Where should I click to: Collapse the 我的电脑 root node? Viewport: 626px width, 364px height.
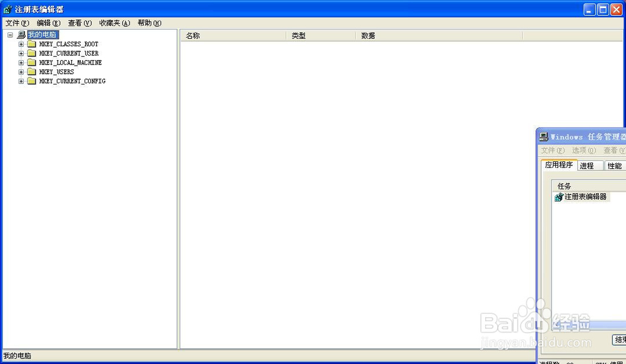(11, 35)
